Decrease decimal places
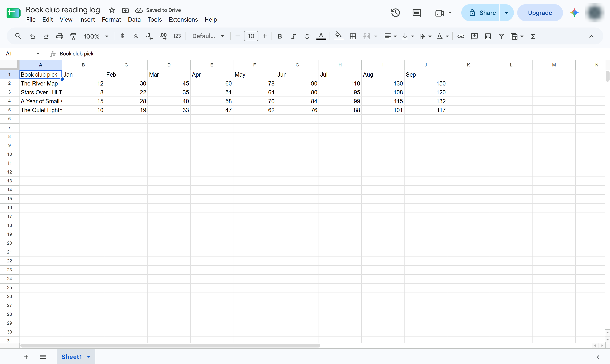 (x=149, y=36)
